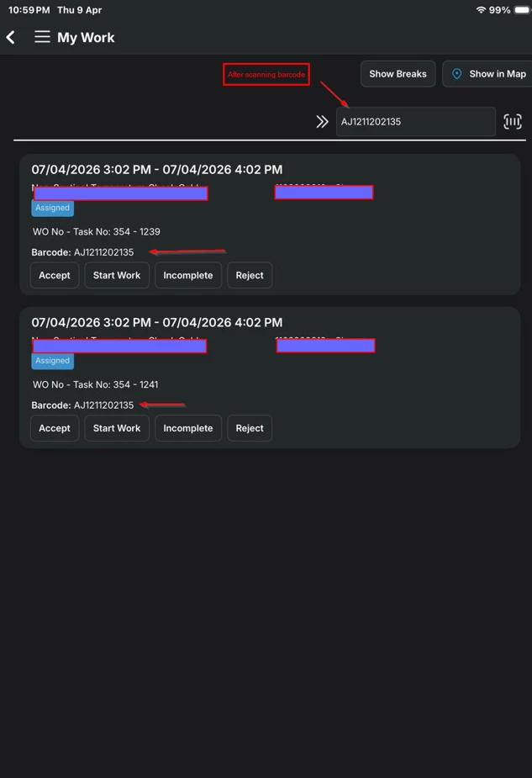Tap the barcode scanner icon
The image size is (532, 778).
[x=512, y=122]
